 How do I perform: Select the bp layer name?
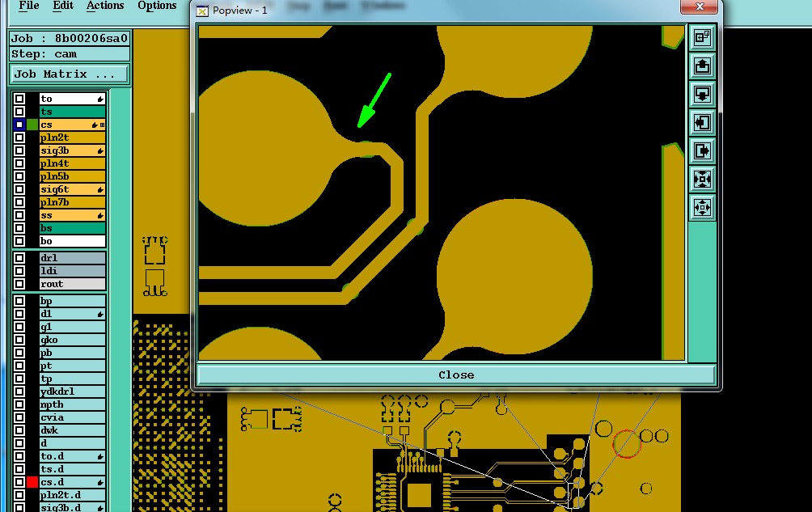click(73, 301)
